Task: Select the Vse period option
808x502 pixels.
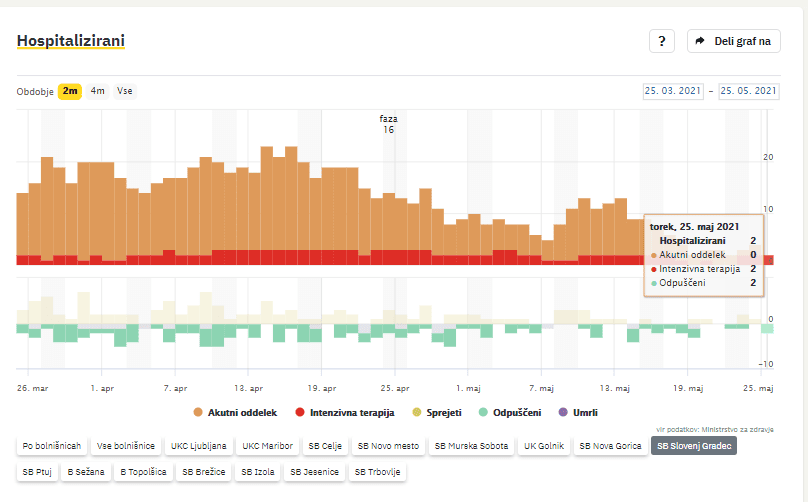Action: pos(125,91)
